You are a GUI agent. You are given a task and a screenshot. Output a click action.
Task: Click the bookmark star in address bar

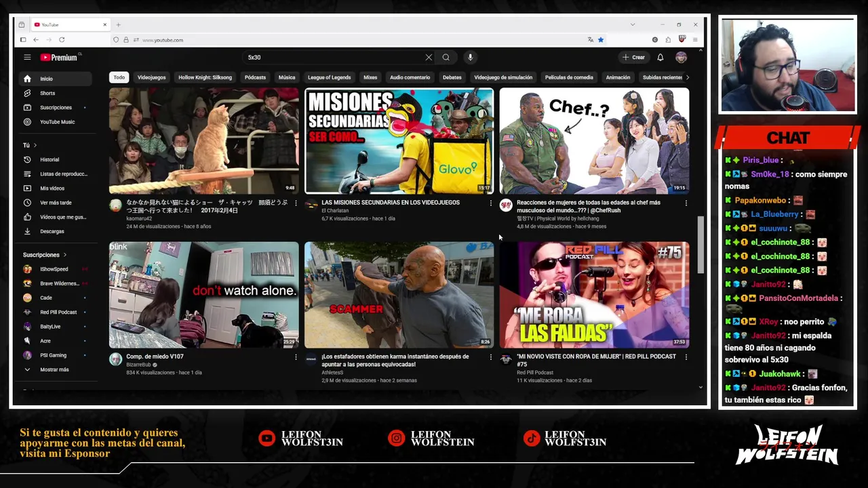[601, 40]
